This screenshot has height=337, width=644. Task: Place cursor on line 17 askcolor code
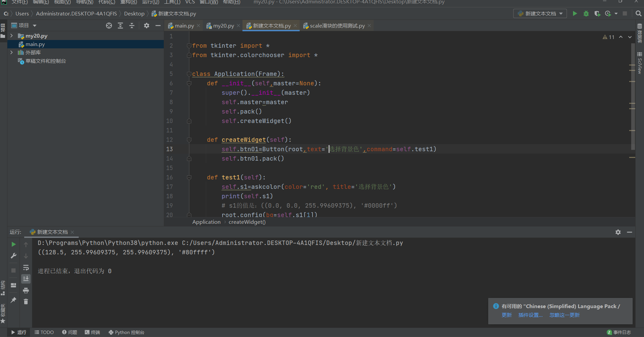308,187
